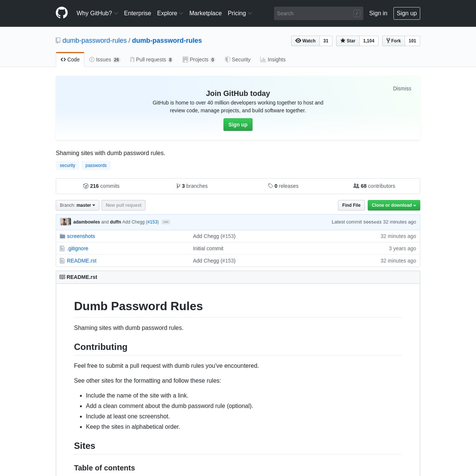View the 0 releases
Image resolution: width=476 pixels, height=476 pixels.
[x=283, y=186]
